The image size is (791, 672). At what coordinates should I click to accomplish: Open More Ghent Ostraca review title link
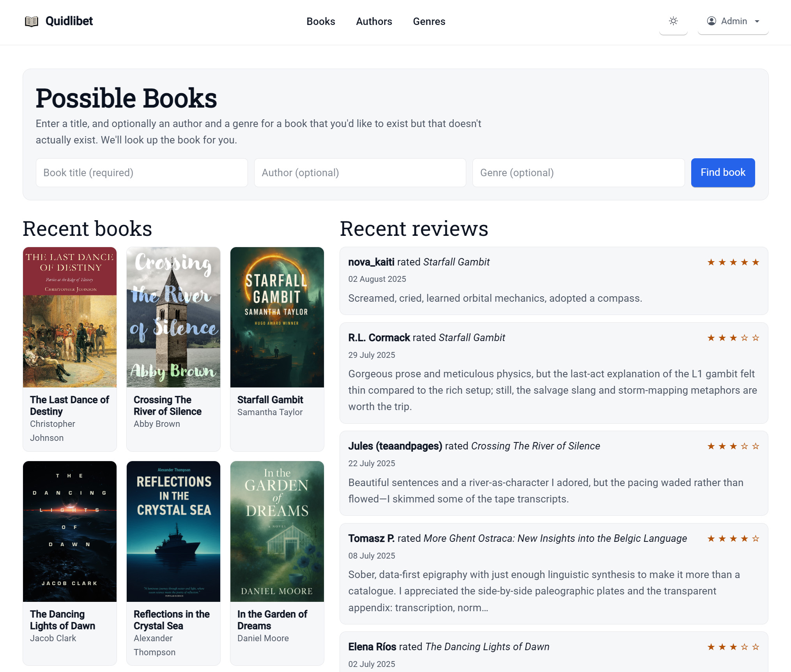[555, 538]
